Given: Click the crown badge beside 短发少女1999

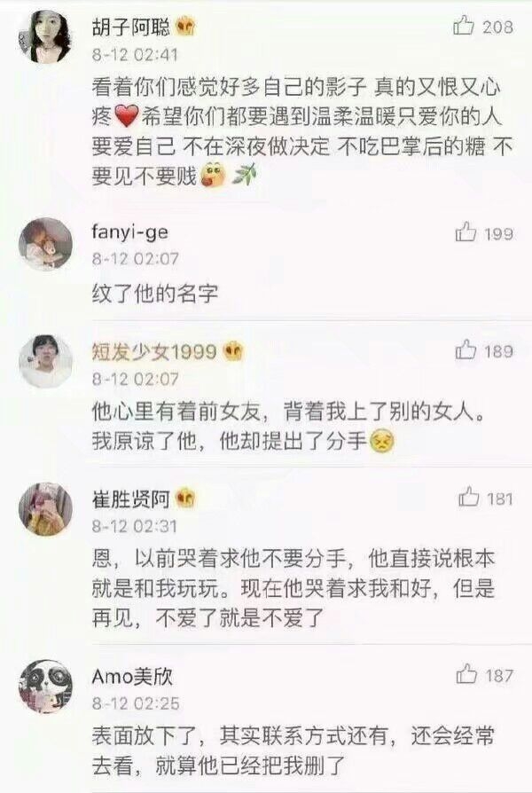Looking at the screenshot, I should pos(233,351).
